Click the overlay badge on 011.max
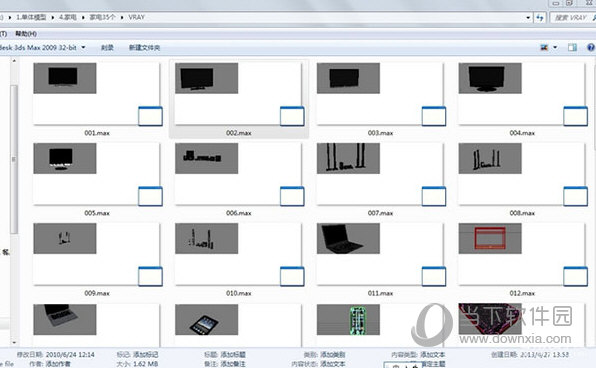Image resolution: width=596 pixels, height=368 pixels. point(434,277)
